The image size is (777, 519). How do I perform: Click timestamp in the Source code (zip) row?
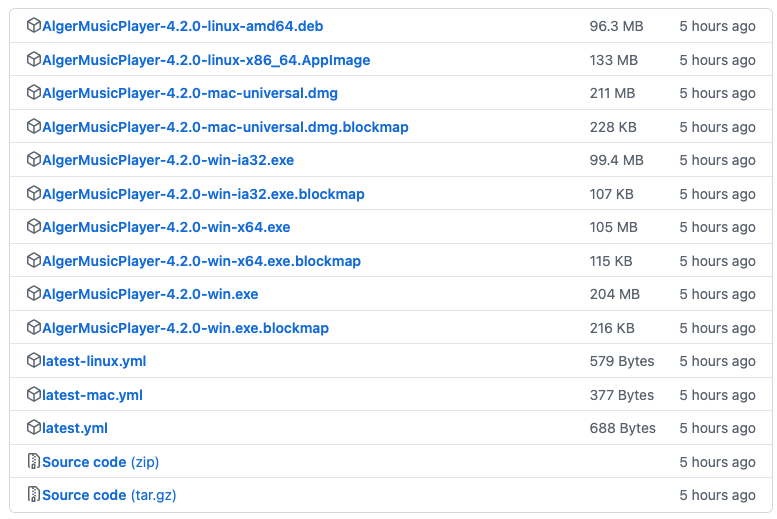[x=718, y=462]
